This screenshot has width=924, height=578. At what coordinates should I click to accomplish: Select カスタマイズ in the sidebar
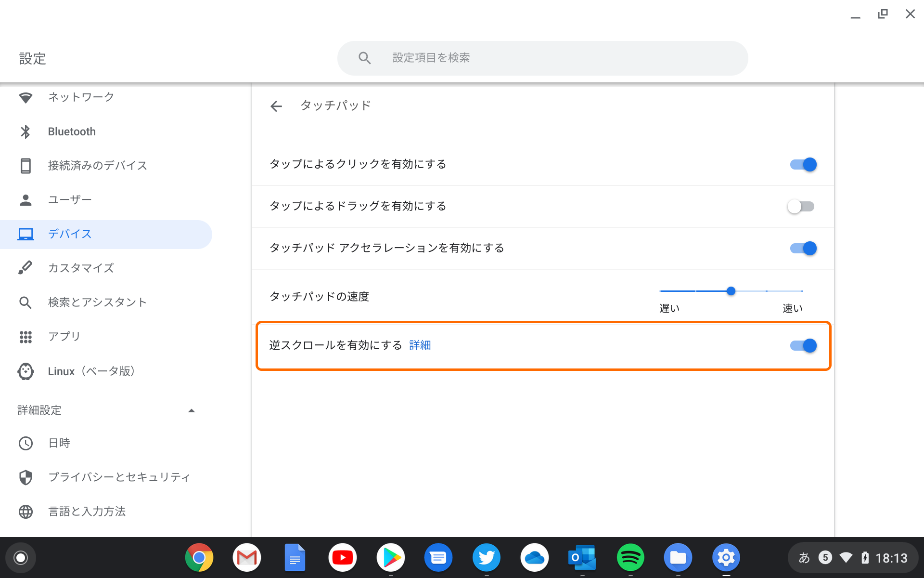(x=81, y=268)
